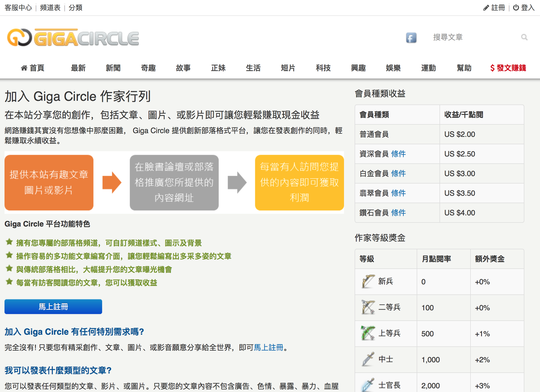Screen dimensions: 540x392
Task: Open the red 發文賺錢 menu item
Action: click(x=508, y=68)
